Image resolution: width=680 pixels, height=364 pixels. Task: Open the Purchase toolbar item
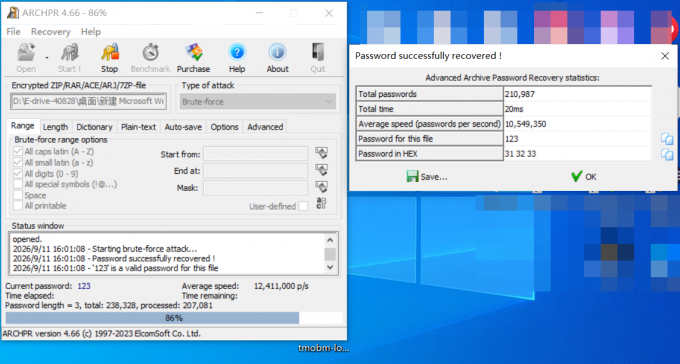pos(193,58)
